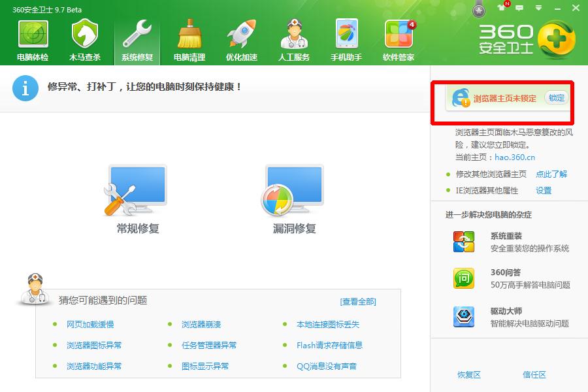Viewport: 588px width, 392px height.
Task: Click the doctor avatar beside 猜您可能遇到的问题
Action: 35,289
